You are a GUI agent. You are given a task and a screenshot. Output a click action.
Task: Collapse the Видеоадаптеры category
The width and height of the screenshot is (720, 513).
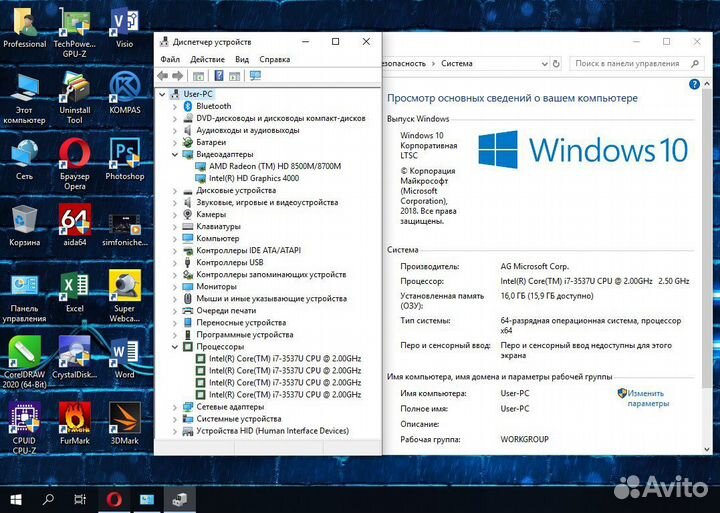[174, 154]
